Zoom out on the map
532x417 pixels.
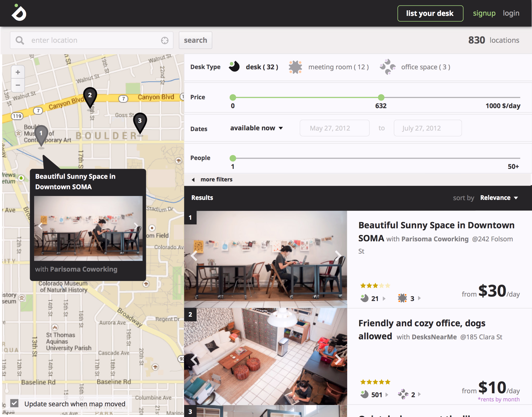tap(18, 85)
